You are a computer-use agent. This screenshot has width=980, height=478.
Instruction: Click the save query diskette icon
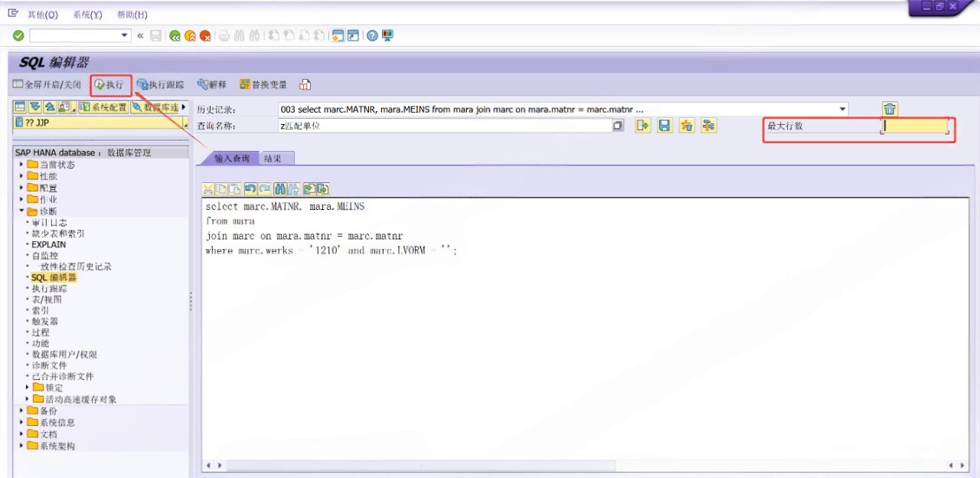[665, 126]
